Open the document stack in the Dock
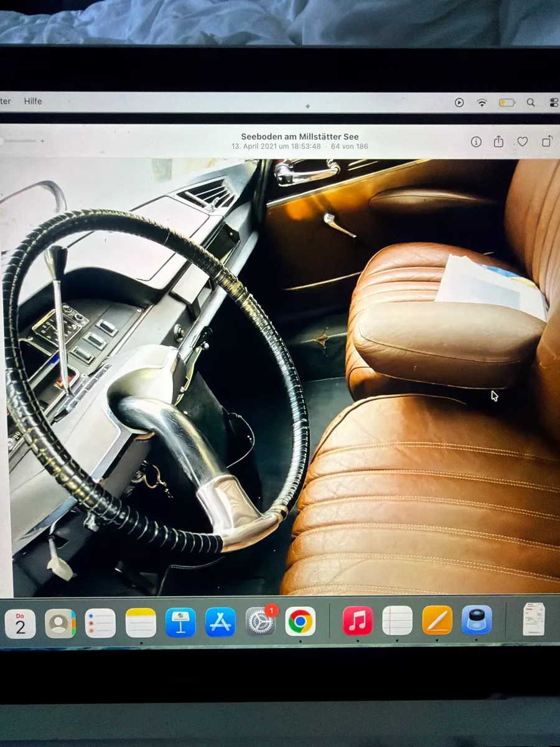This screenshot has width=560, height=747. coord(533,619)
